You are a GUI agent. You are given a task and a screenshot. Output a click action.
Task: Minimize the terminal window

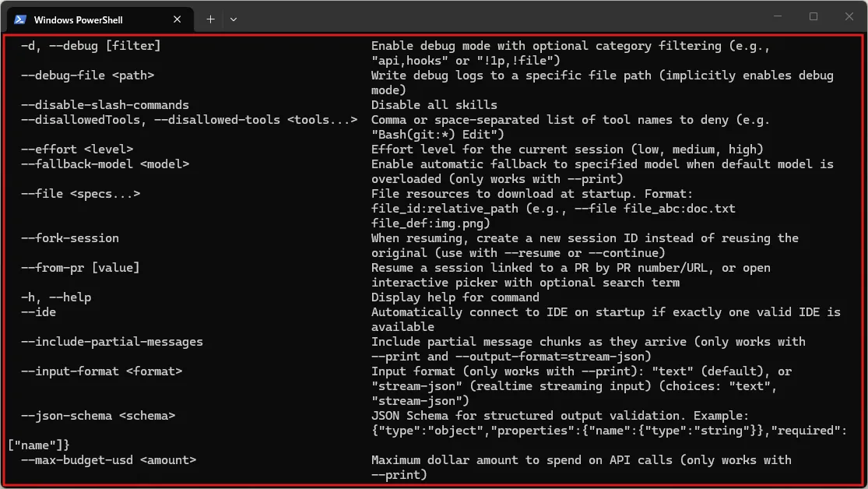(x=778, y=16)
